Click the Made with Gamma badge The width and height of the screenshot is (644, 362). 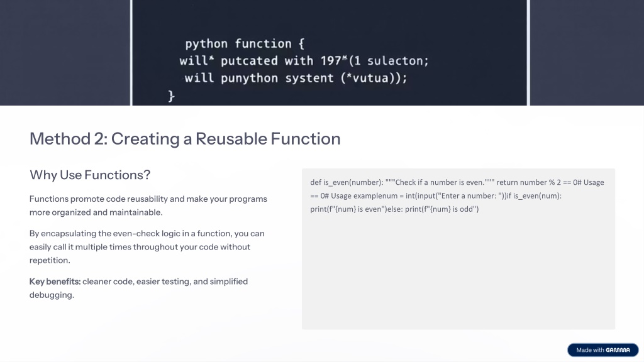602,350
